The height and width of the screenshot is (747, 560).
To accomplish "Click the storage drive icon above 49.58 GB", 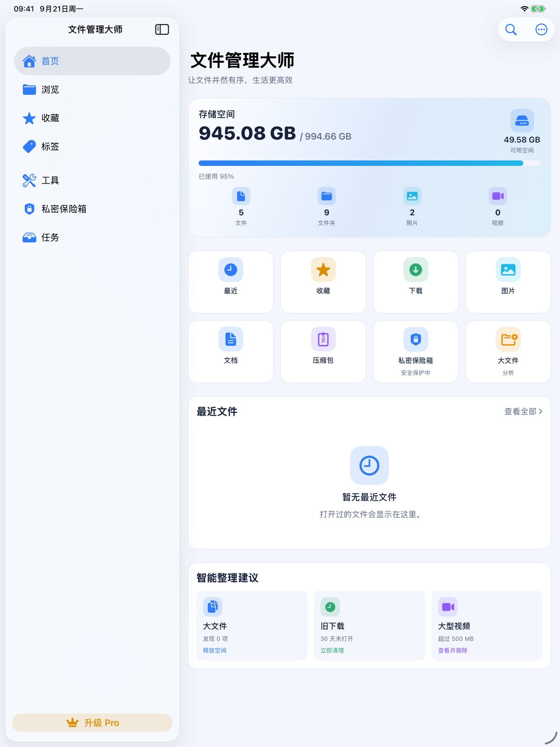I will pos(522,121).
